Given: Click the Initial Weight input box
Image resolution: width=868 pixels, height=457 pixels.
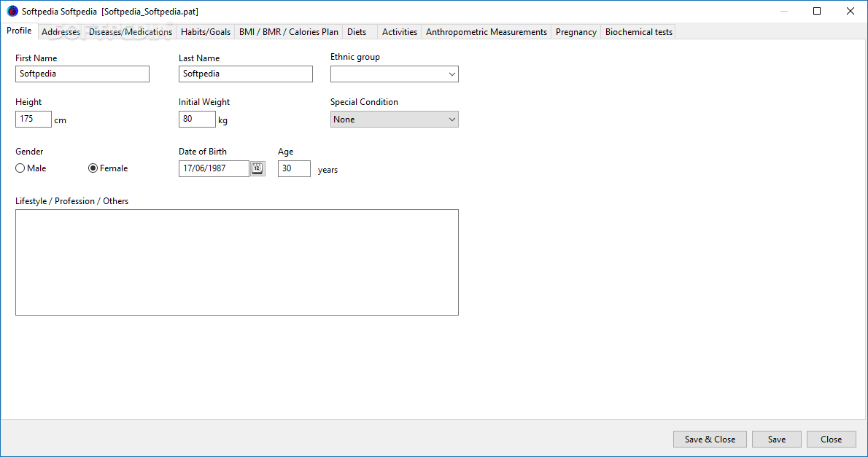Looking at the screenshot, I should click(x=197, y=119).
